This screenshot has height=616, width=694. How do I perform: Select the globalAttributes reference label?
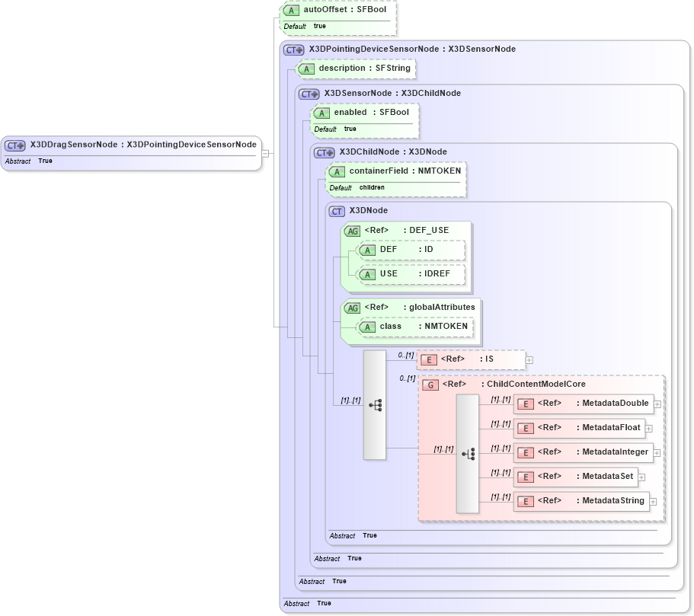pos(420,307)
